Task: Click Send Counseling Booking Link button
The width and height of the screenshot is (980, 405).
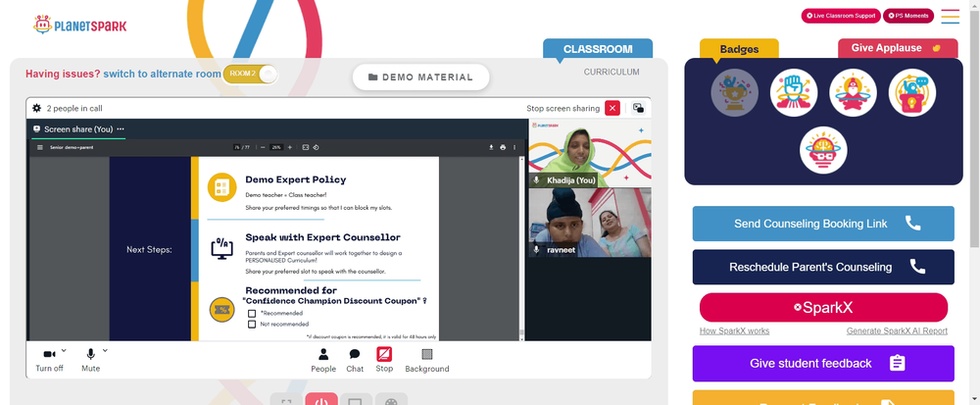Action: [823, 224]
